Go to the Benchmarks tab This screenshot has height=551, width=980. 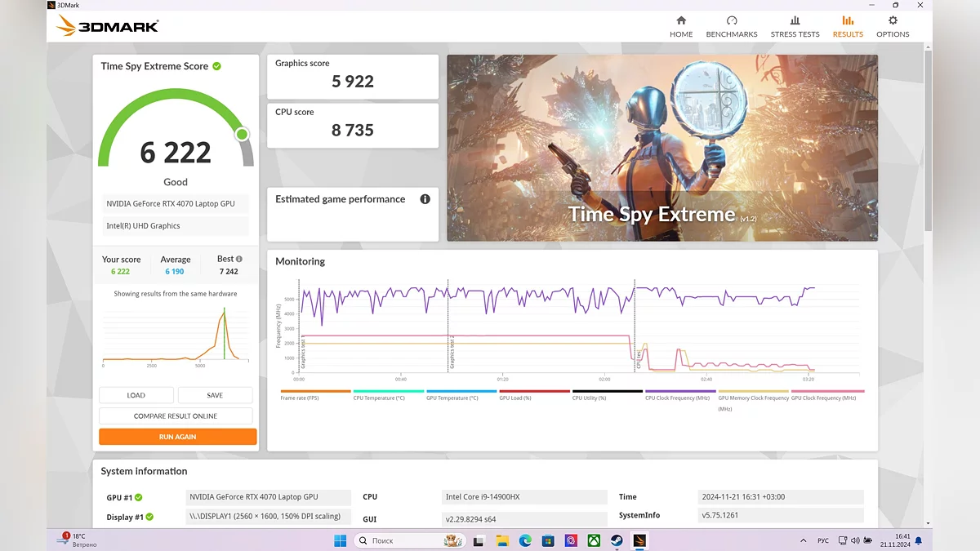click(x=731, y=27)
